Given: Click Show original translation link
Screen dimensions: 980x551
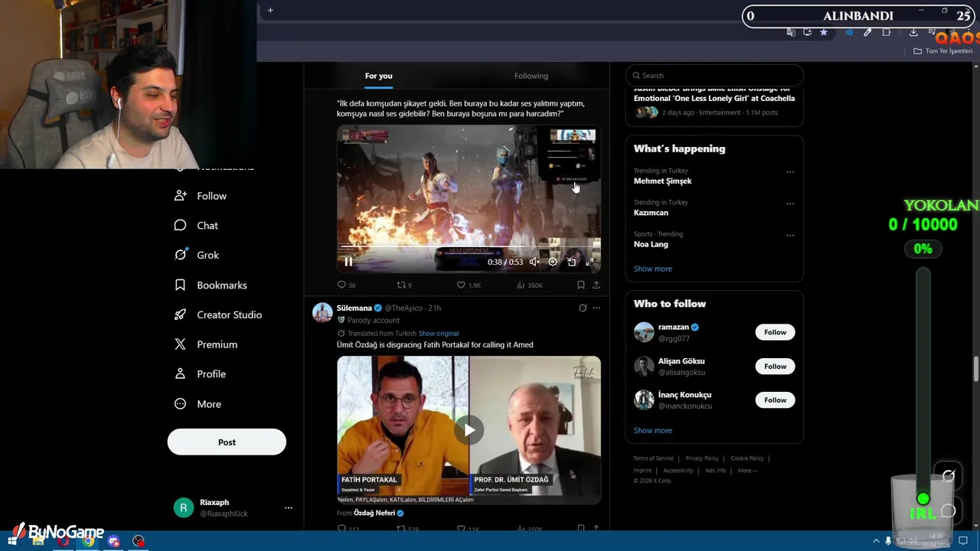Looking at the screenshot, I should coord(439,334).
